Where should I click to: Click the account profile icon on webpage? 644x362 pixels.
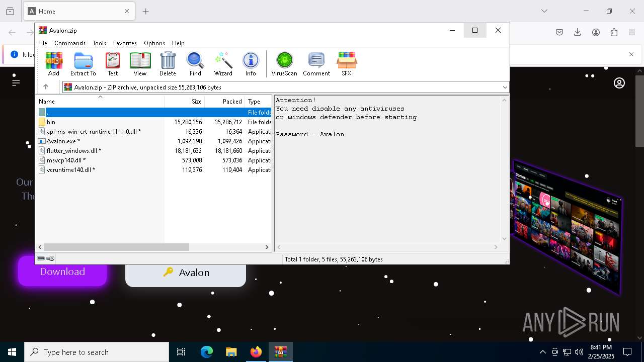tap(619, 83)
